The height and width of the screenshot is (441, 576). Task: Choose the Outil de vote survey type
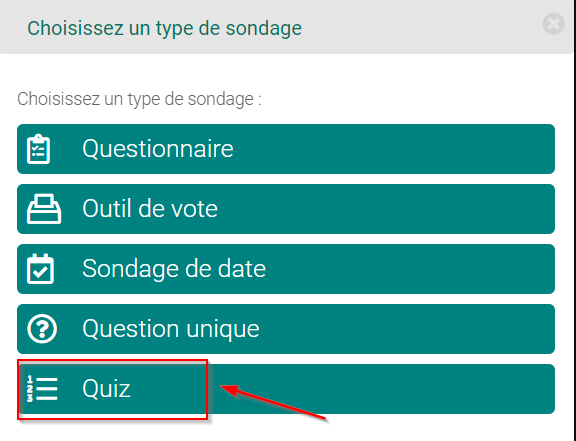286,209
